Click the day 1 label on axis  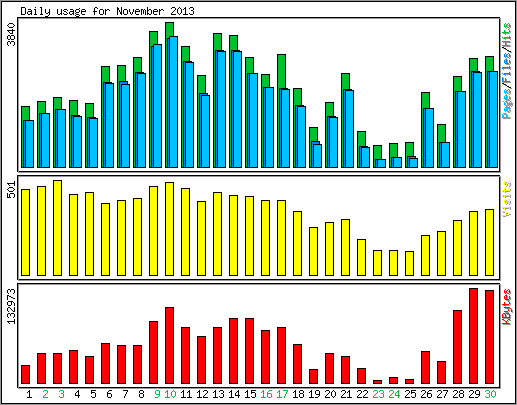pos(29,394)
